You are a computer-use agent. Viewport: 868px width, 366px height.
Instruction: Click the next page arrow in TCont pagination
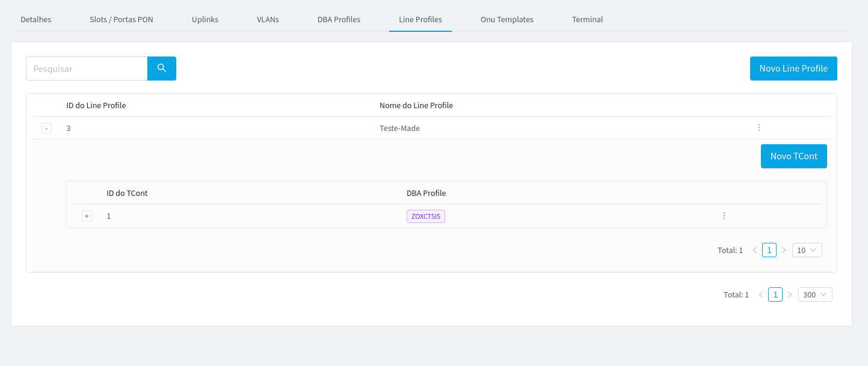[x=784, y=249]
